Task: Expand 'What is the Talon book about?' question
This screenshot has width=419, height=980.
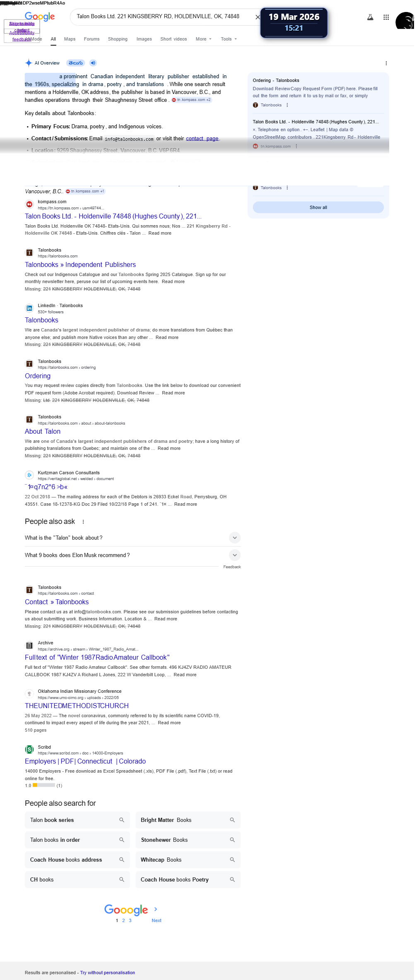Action: pos(132,538)
